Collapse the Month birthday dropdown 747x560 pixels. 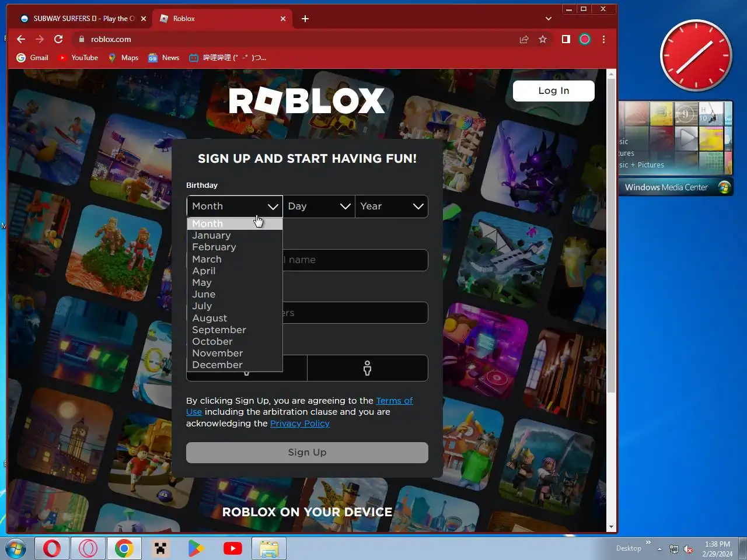tap(235, 206)
